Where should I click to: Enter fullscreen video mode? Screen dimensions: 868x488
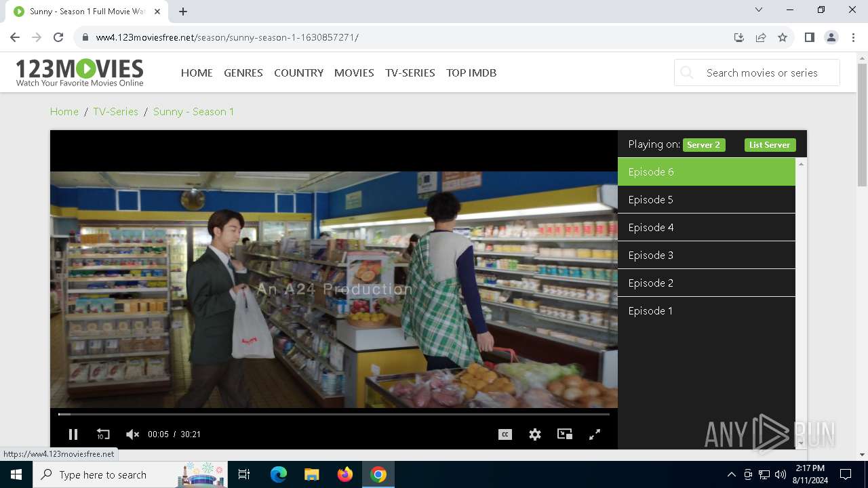coord(595,434)
